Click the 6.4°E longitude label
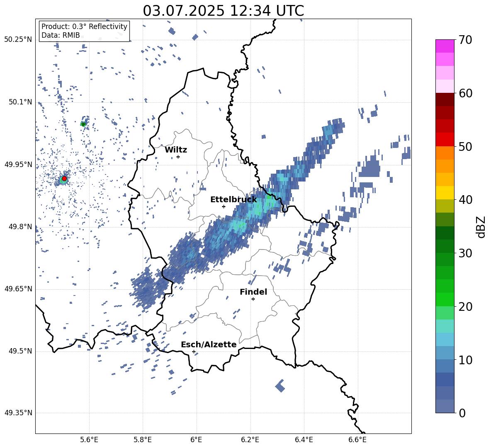Screen dimensions: 491x448 pyautogui.click(x=304, y=440)
